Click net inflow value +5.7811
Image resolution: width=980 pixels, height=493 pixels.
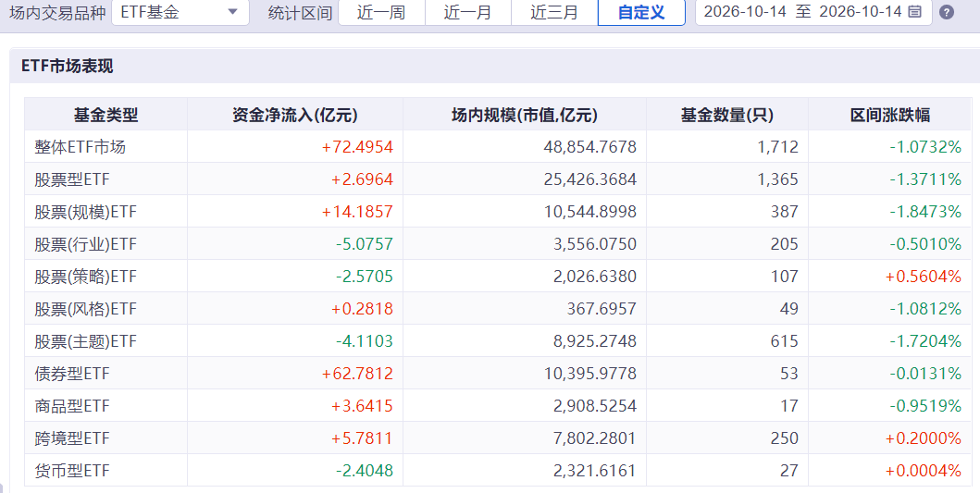pos(363,438)
